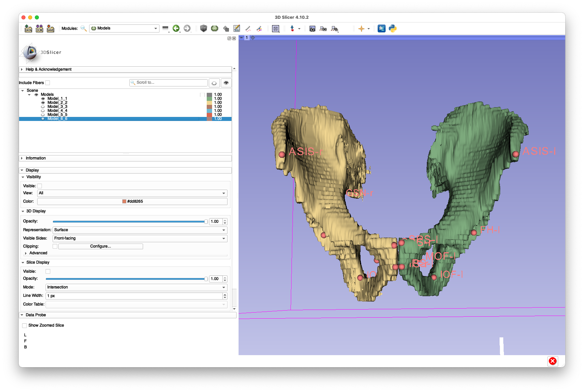The image size is (584, 392).
Task: Open the Representation dropdown showing Surface
Action: pyautogui.click(x=140, y=230)
